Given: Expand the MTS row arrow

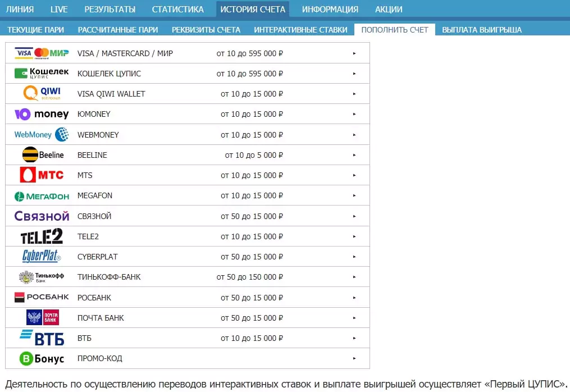Looking at the screenshot, I should click(354, 175).
